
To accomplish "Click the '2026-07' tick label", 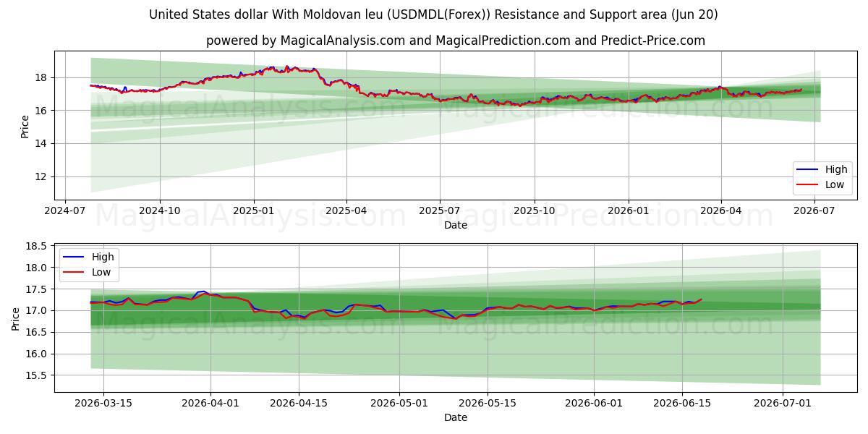I will pos(814,210).
